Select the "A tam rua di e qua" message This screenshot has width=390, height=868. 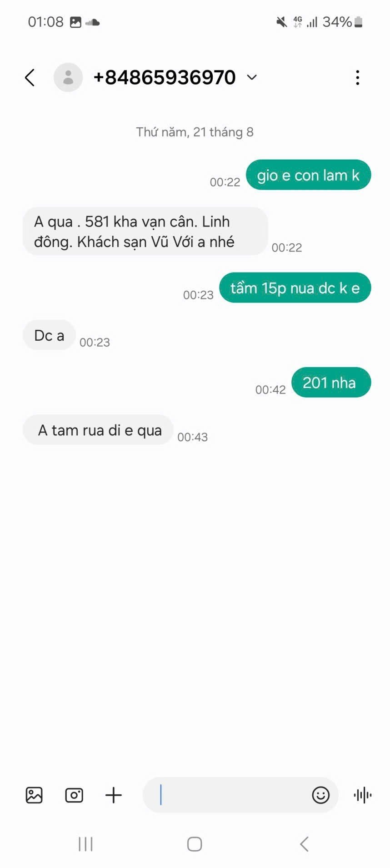click(98, 429)
